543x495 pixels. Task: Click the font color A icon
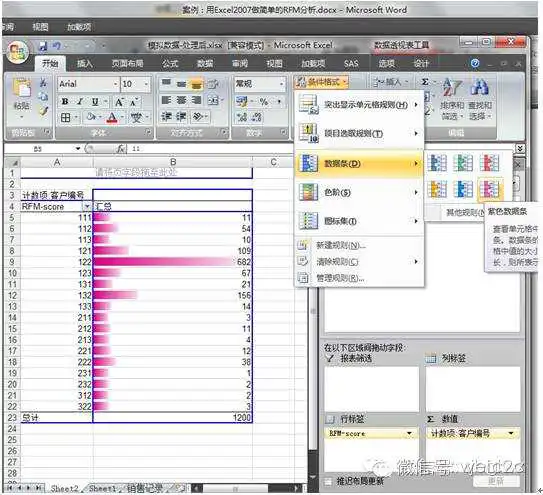coord(112,118)
